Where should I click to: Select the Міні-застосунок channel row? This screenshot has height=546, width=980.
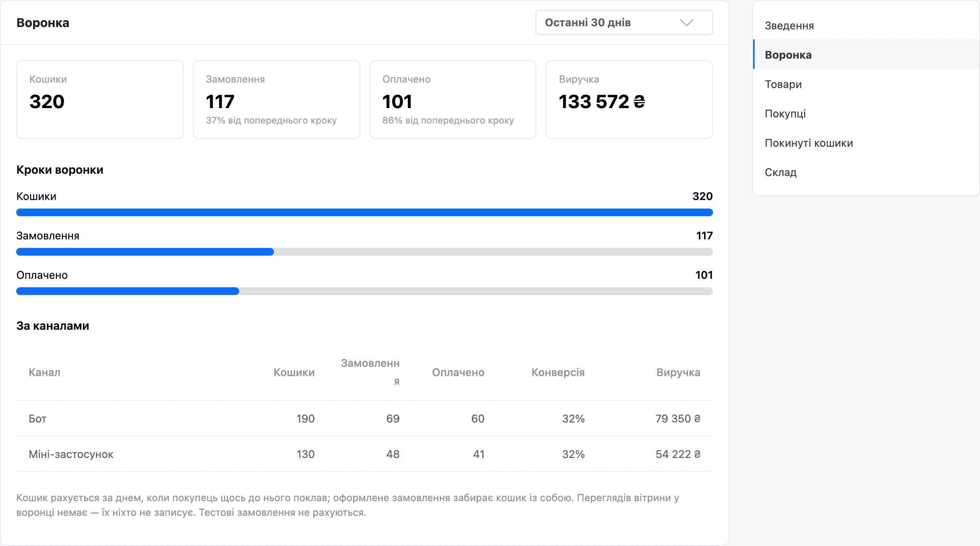tap(365, 454)
